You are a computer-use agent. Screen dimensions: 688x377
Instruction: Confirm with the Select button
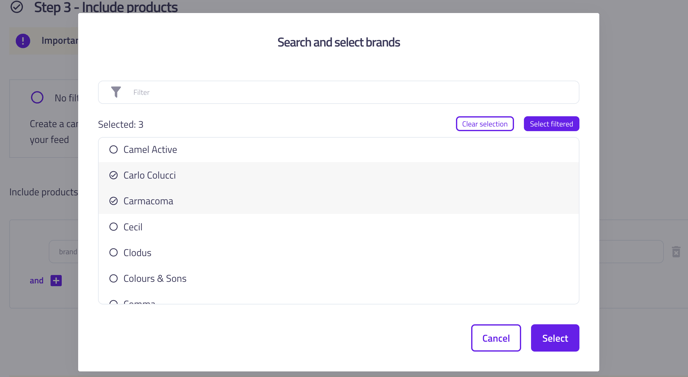tap(555, 338)
